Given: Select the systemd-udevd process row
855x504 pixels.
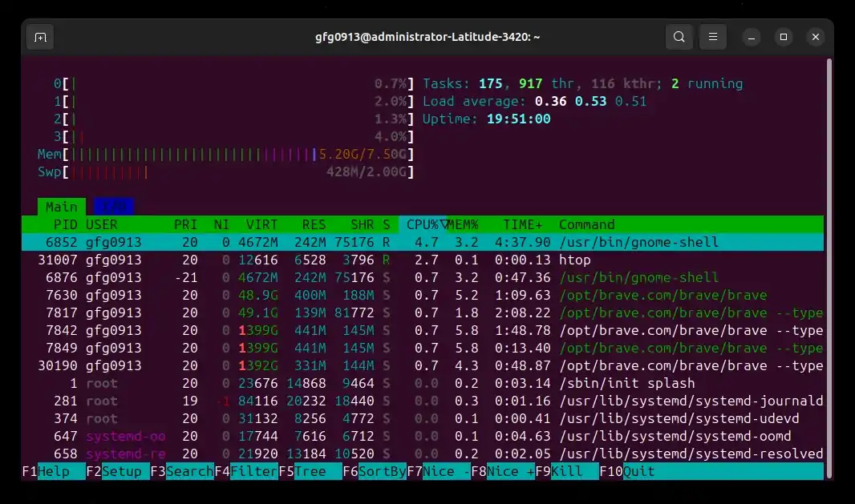Looking at the screenshot, I should click(423, 418).
